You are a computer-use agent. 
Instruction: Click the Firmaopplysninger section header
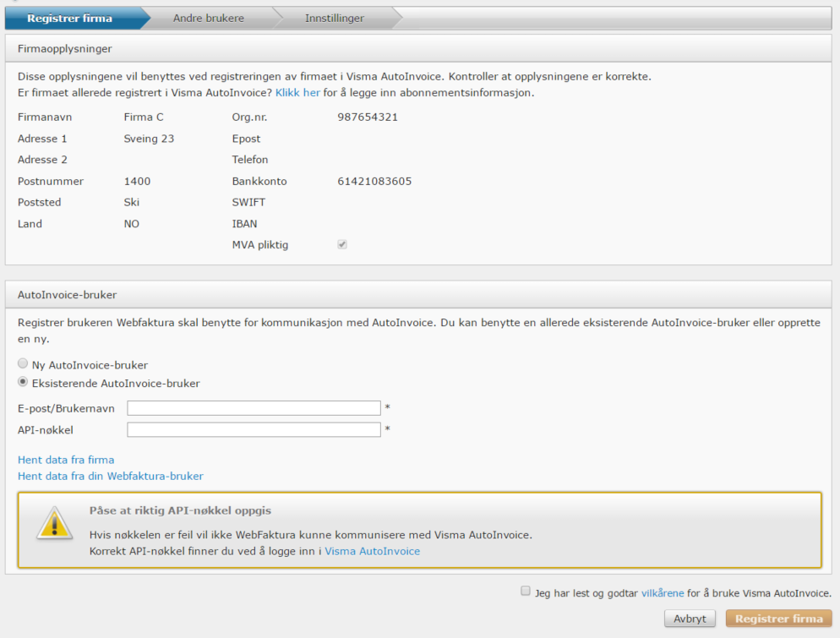coord(418,49)
